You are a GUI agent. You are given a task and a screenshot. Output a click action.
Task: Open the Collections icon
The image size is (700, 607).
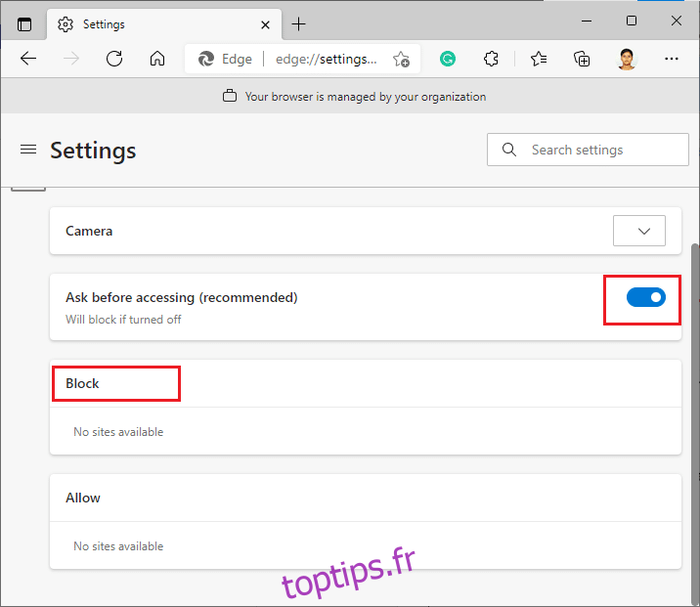point(582,59)
